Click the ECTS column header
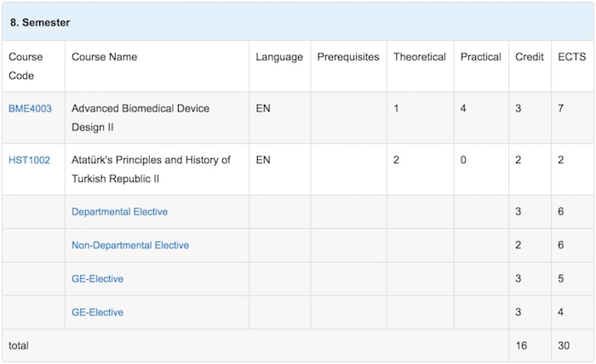The height and width of the screenshot is (364, 596). (571, 57)
